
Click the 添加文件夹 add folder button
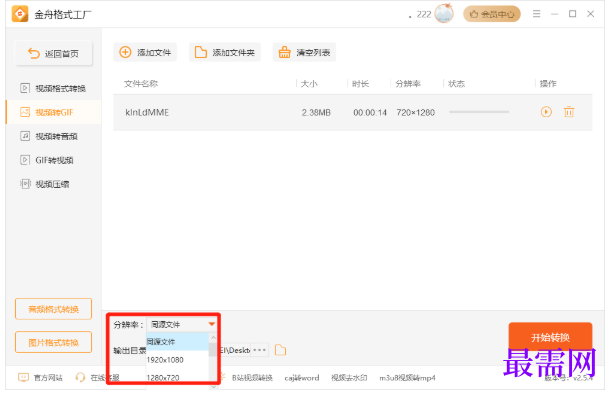click(x=225, y=52)
